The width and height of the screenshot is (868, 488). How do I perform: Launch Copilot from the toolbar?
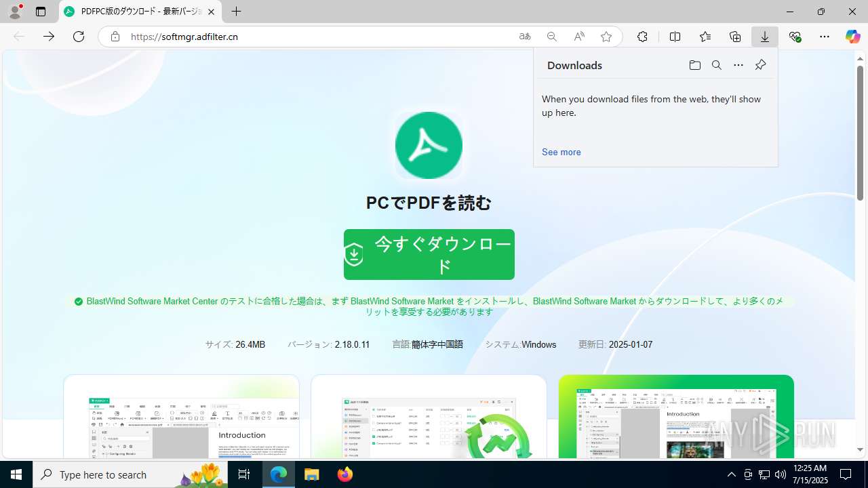[x=852, y=37]
